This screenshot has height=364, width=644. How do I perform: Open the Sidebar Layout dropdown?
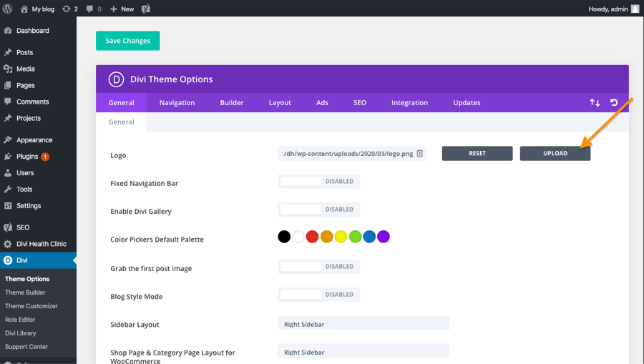tap(364, 323)
